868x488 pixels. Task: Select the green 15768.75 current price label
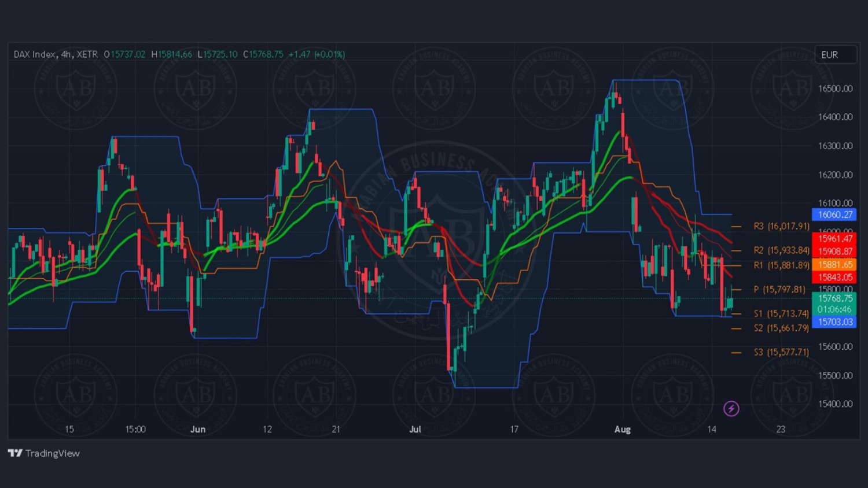(x=834, y=298)
